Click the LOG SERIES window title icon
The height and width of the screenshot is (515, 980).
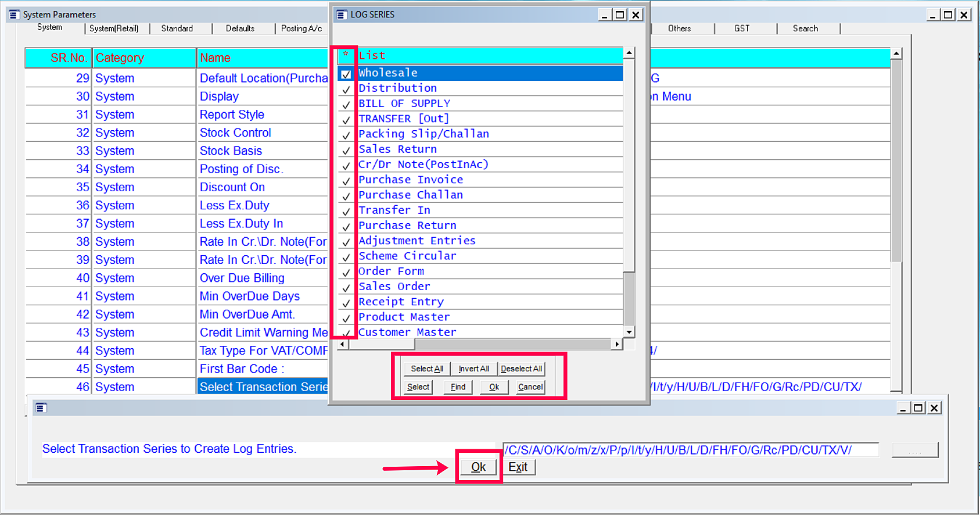pos(342,15)
